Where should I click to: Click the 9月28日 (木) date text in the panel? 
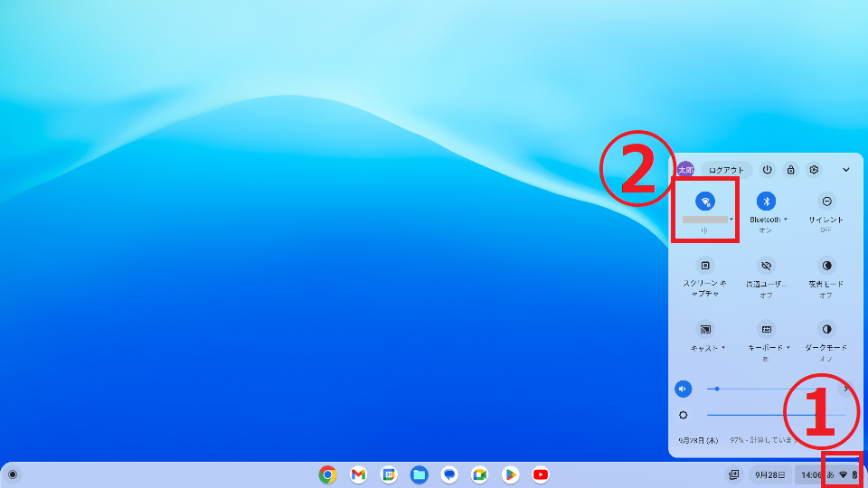pyautogui.click(x=698, y=440)
